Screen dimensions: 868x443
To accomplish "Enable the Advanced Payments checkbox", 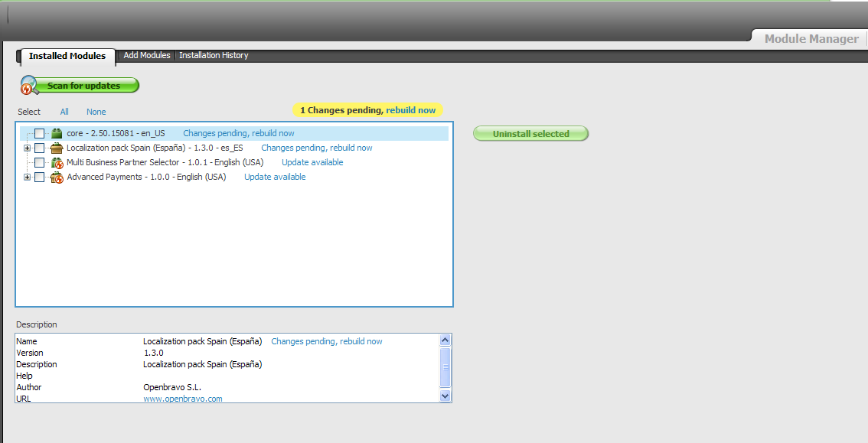I will (40, 178).
